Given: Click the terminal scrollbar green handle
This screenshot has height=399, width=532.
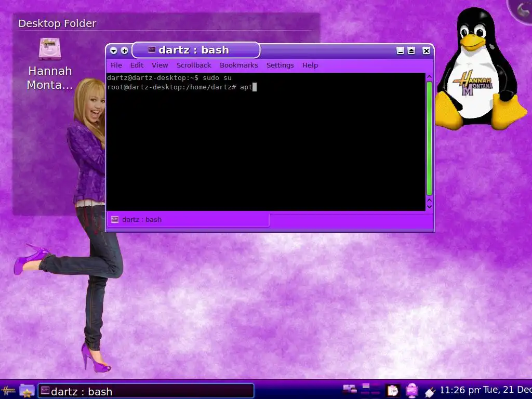Looking at the screenshot, I should tap(429, 138).
